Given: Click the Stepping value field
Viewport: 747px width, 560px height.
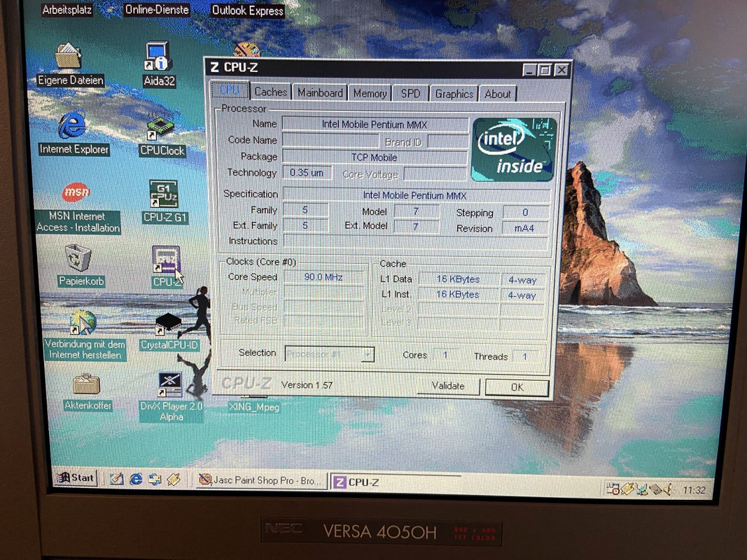Looking at the screenshot, I should (x=526, y=212).
